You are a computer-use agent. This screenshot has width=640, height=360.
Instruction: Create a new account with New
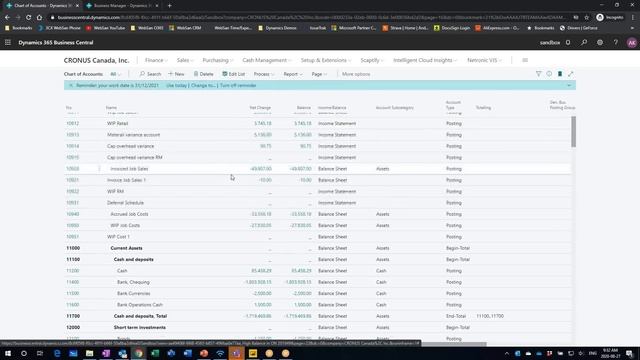176,74
